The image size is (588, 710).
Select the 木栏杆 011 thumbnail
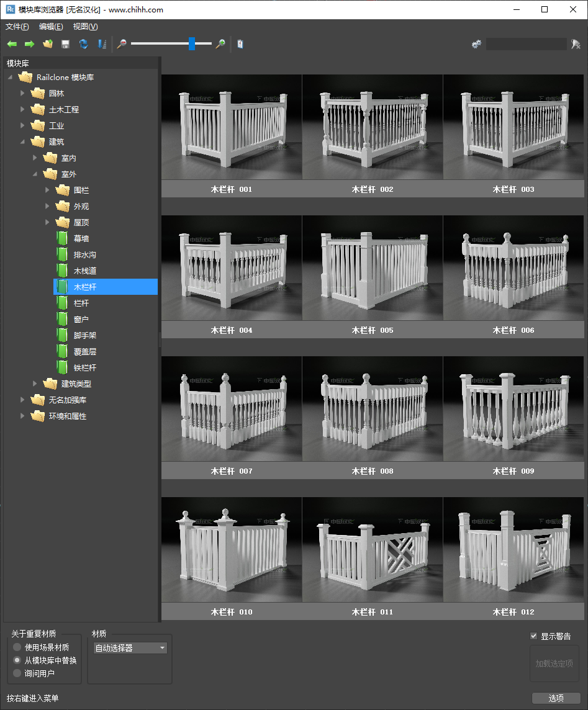tap(372, 550)
